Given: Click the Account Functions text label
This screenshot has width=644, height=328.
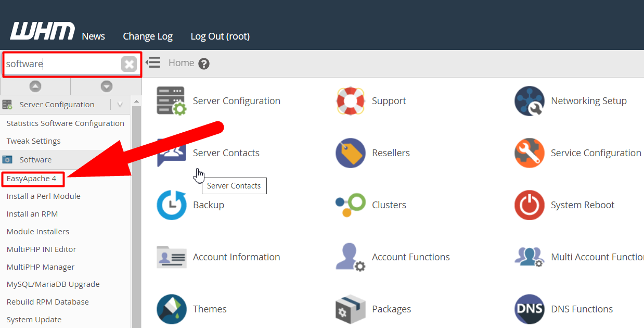Looking at the screenshot, I should point(411,257).
